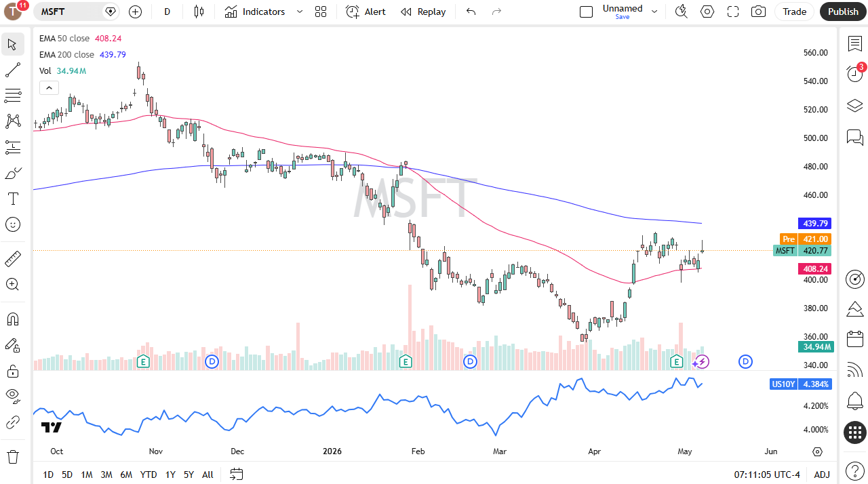Expand the layout management dropdown arrow
Viewport: 868px width, 484px height.
click(654, 12)
